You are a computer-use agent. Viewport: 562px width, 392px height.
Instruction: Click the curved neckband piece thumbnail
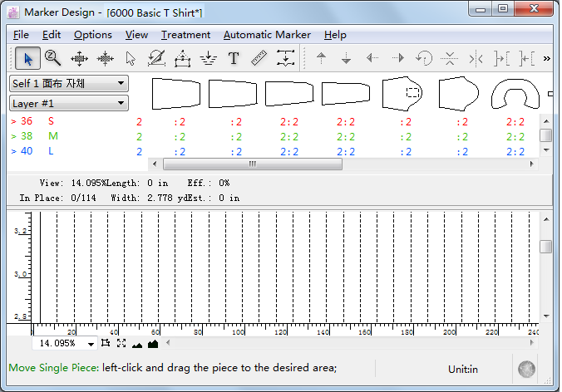(515, 94)
